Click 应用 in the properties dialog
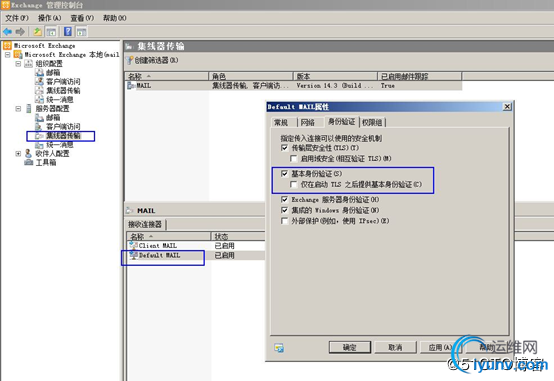This screenshot has height=381, width=554. coord(440,347)
